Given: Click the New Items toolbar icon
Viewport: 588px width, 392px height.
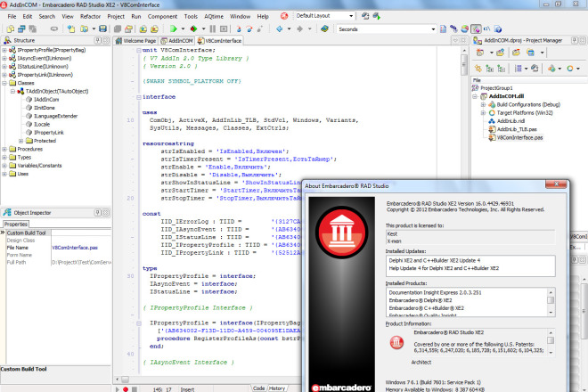Looking at the screenshot, I should (x=71, y=29).
